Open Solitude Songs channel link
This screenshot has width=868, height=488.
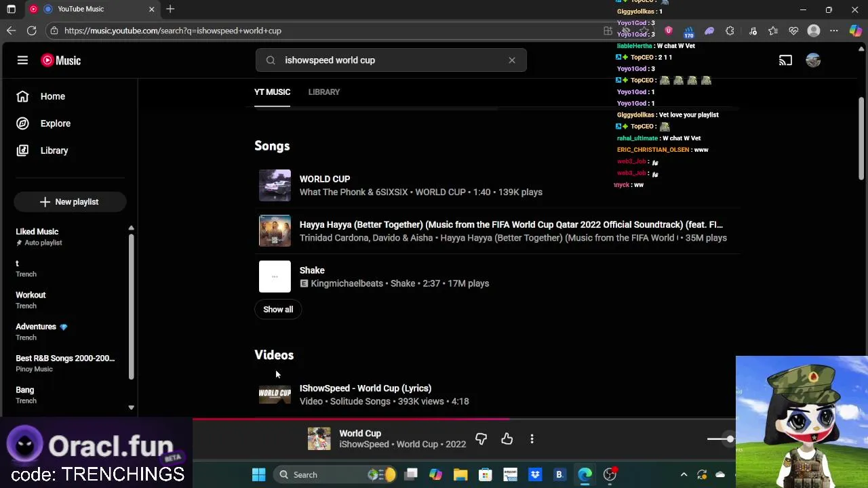pyautogui.click(x=360, y=401)
